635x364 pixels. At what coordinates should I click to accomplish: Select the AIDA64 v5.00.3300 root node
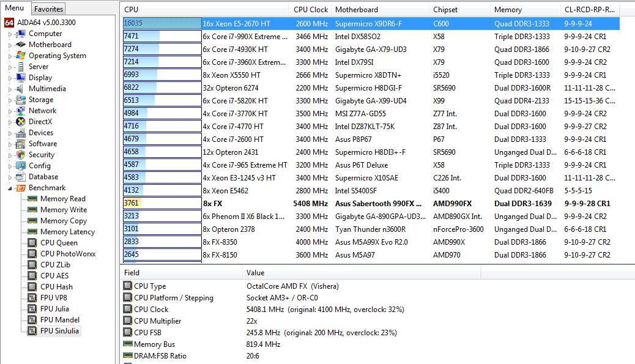pyautogui.click(x=46, y=23)
